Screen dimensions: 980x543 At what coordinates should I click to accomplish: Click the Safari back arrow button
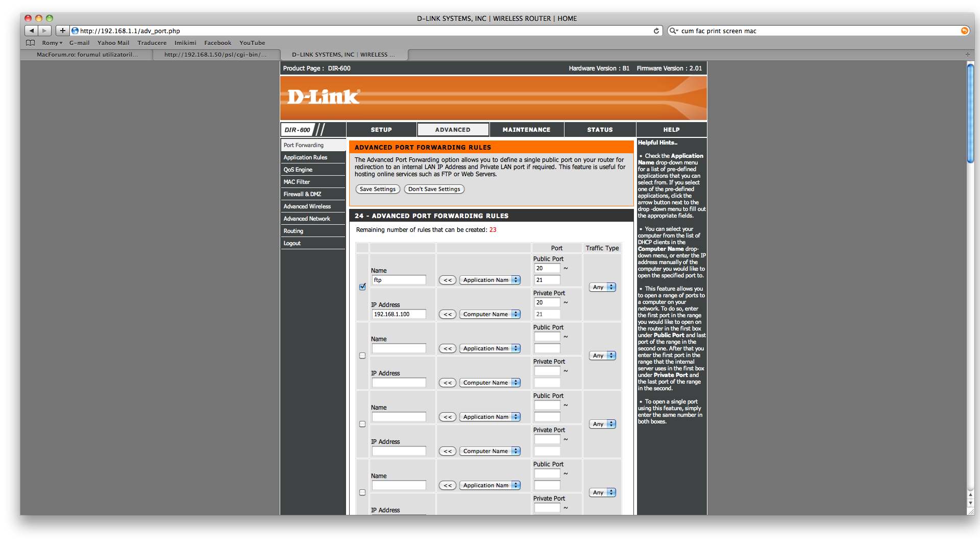(x=32, y=31)
